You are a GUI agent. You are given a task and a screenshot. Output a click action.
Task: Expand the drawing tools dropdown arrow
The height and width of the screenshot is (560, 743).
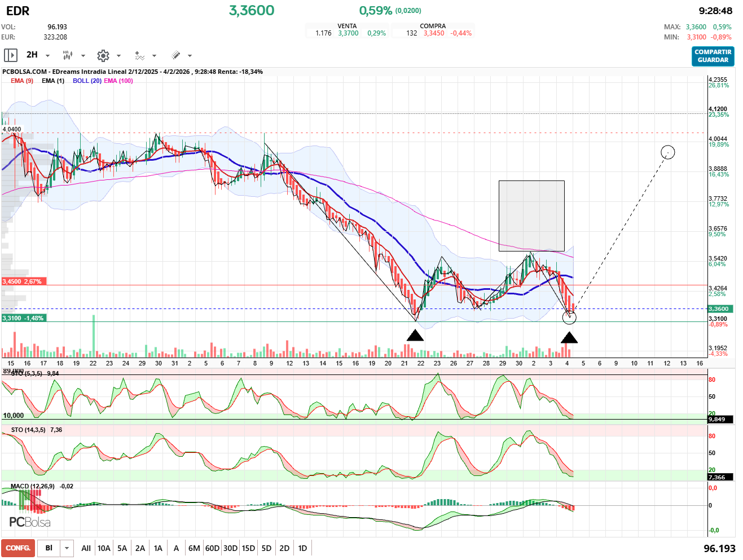(190, 55)
